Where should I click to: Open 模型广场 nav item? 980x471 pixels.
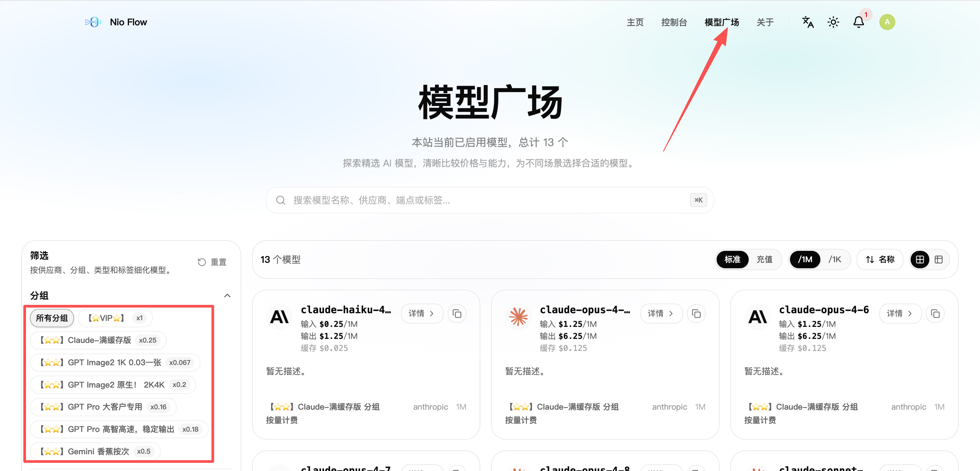721,22
